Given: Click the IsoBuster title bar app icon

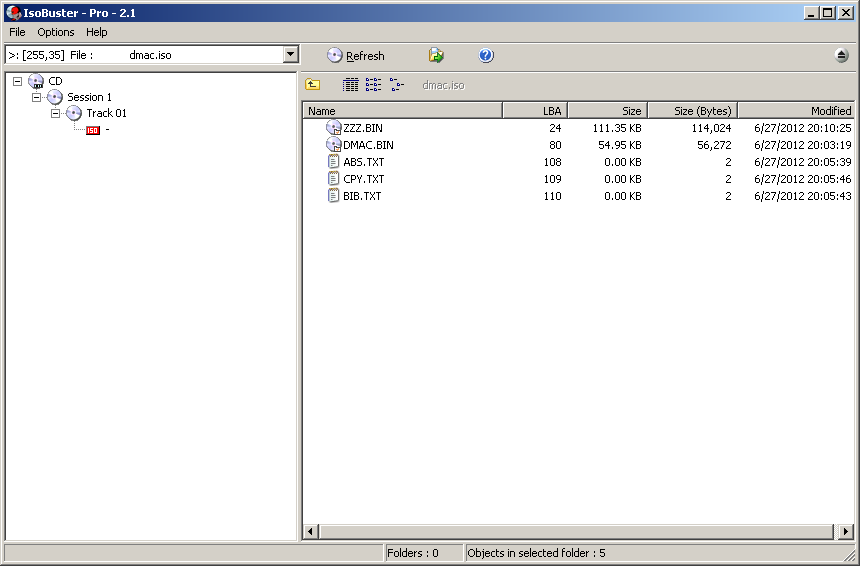Looking at the screenshot, I should 13,13.
